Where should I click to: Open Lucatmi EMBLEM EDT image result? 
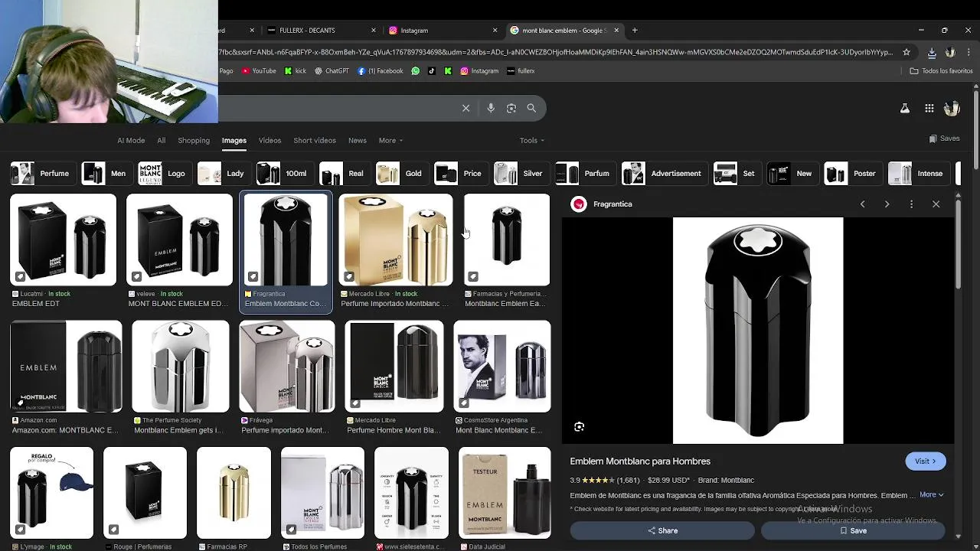63,240
